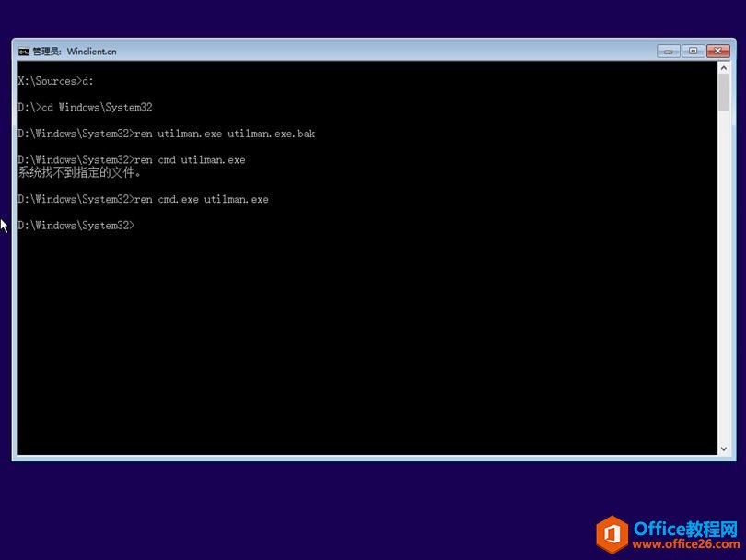Maximize the Winclient.cn console window
Image resolution: width=746 pixels, height=560 pixels.
694,51
